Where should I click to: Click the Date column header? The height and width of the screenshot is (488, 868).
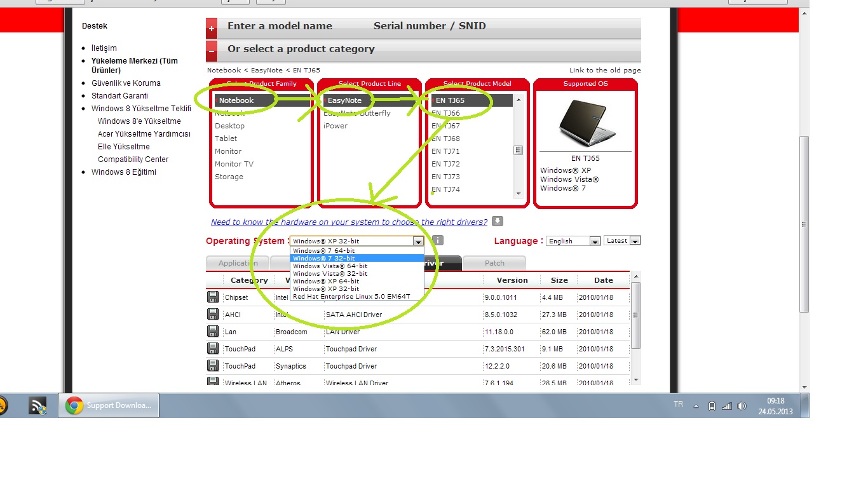604,280
